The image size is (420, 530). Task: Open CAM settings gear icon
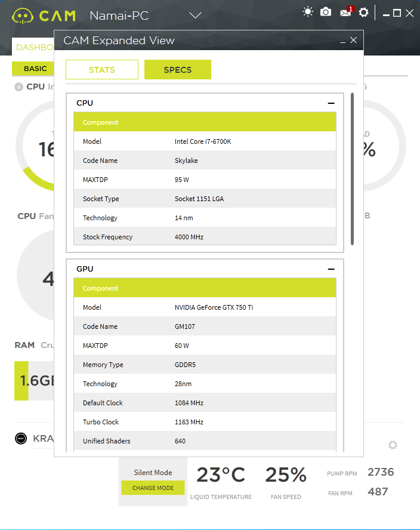(x=363, y=13)
